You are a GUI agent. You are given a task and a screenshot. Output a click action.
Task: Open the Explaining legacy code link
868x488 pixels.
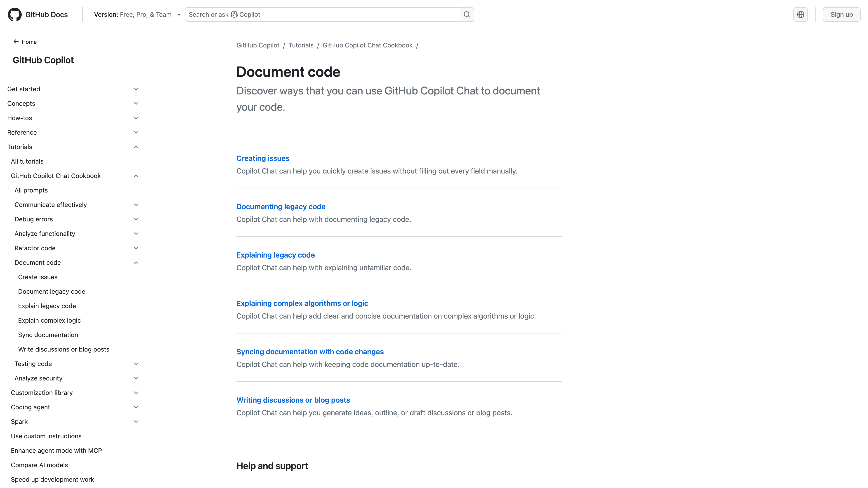[275, 255]
